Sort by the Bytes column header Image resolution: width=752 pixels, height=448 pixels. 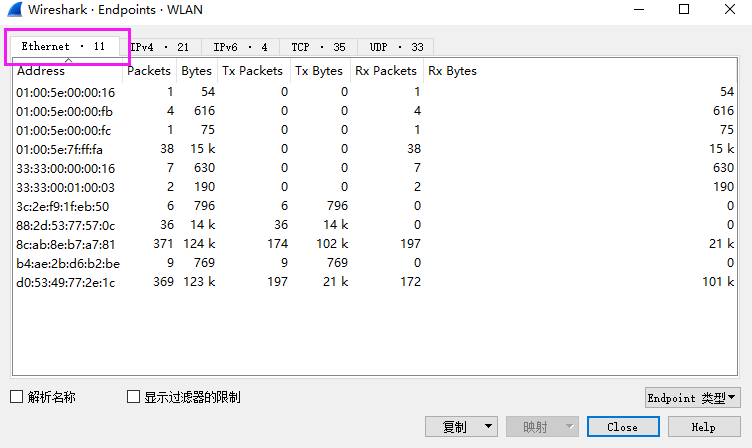(197, 71)
